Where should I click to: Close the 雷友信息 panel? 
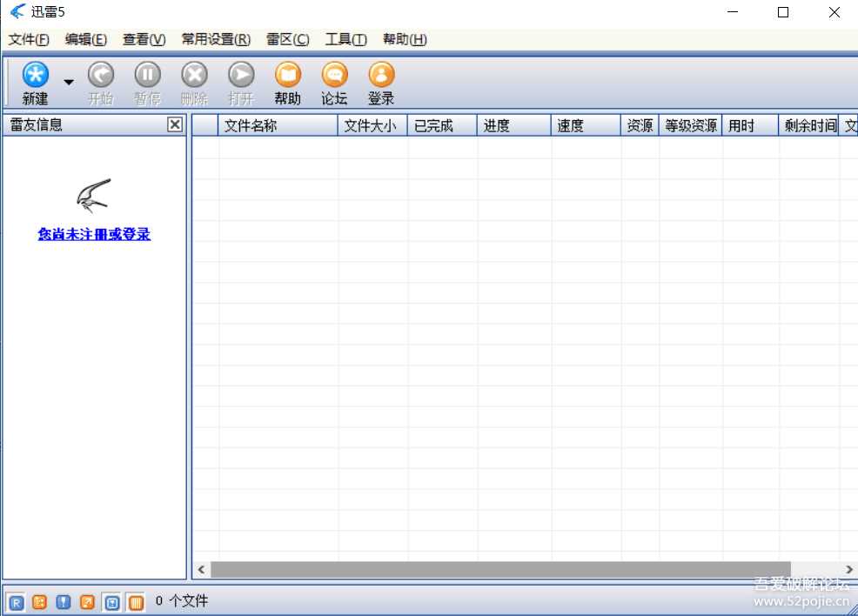(175, 124)
